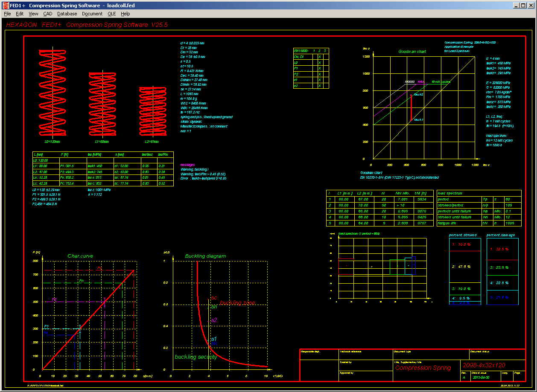Click the X mark in the De, Di tolerance row

tap(320, 56)
